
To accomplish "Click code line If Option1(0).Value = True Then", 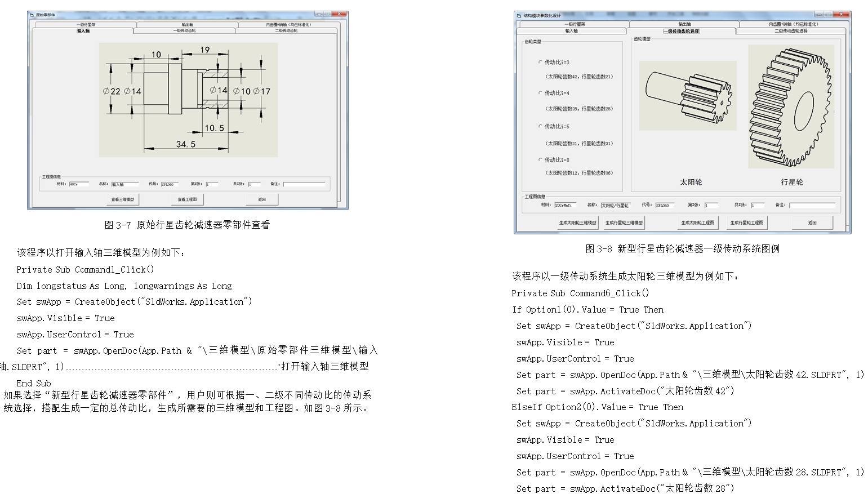I will coord(587,310).
